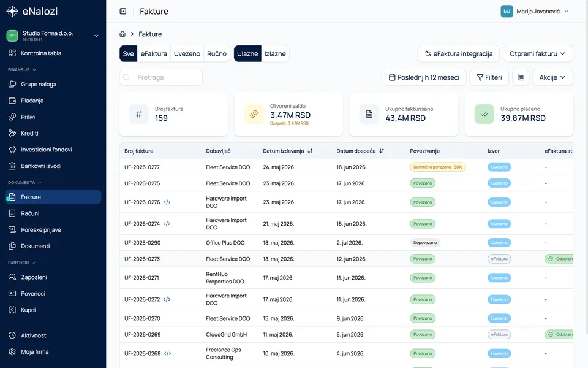
Task: Click the home breadcrumb icon
Action: pyautogui.click(x=123, y=34)
